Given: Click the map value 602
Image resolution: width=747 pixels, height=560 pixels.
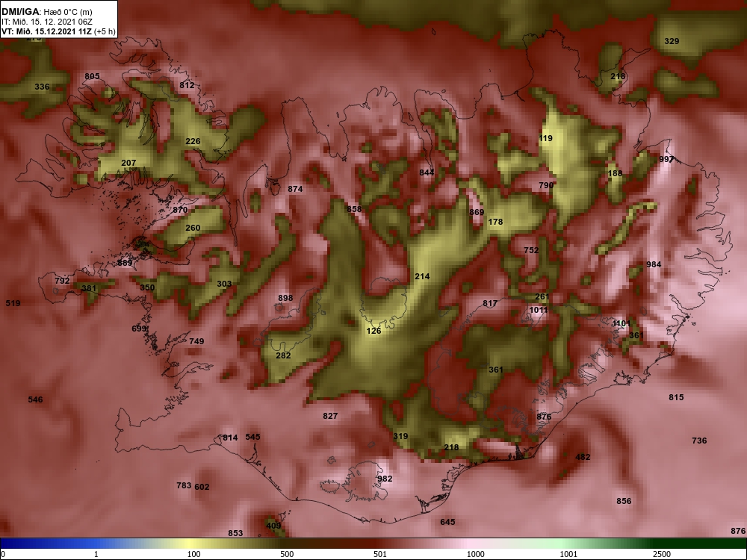Looking at the screenshot, I should (x=202, y=487).
